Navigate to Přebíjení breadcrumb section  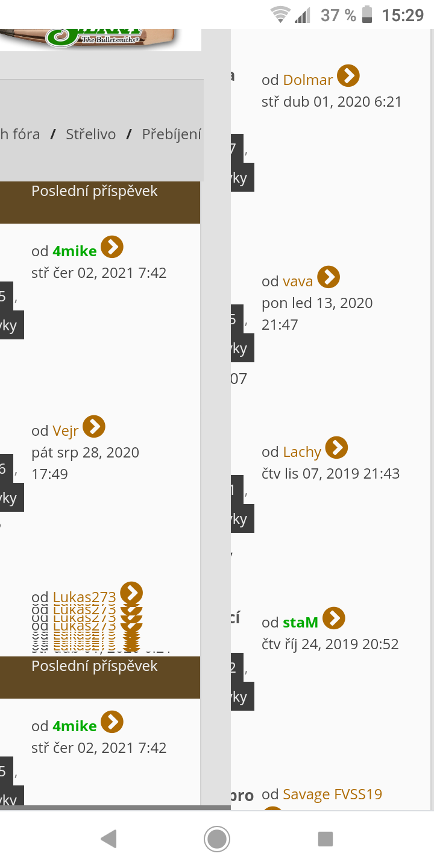171,134
